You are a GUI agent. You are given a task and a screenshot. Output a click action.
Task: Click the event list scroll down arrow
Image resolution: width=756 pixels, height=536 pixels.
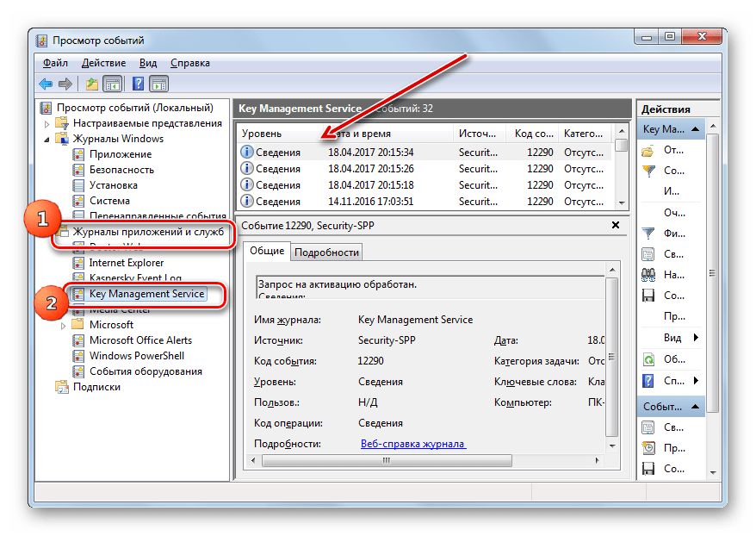click(x=622, y=203)
